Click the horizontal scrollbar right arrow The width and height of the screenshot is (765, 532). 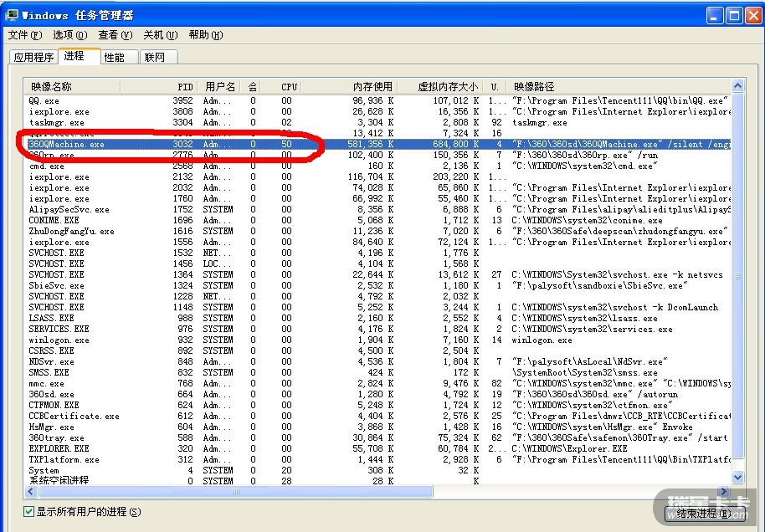click(x=724, y=492)
